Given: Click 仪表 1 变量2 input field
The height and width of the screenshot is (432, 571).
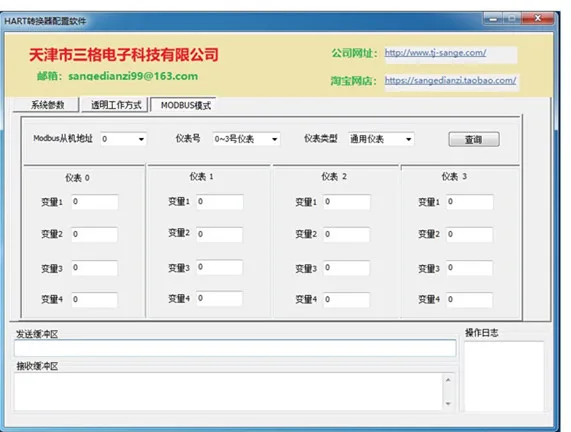Looking at the screenshot, I should (220, 234).
